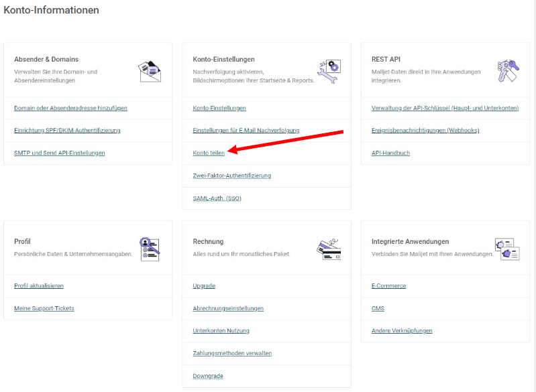This screenshot has width=536, height=392.
Task: Click the credit card icon in Rechnung
Action: point(329,250)
